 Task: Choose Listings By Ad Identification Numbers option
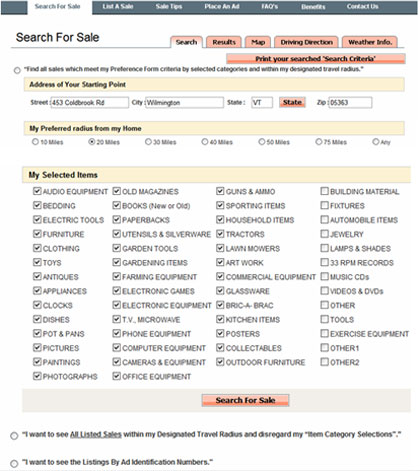[x=14, y=463]
